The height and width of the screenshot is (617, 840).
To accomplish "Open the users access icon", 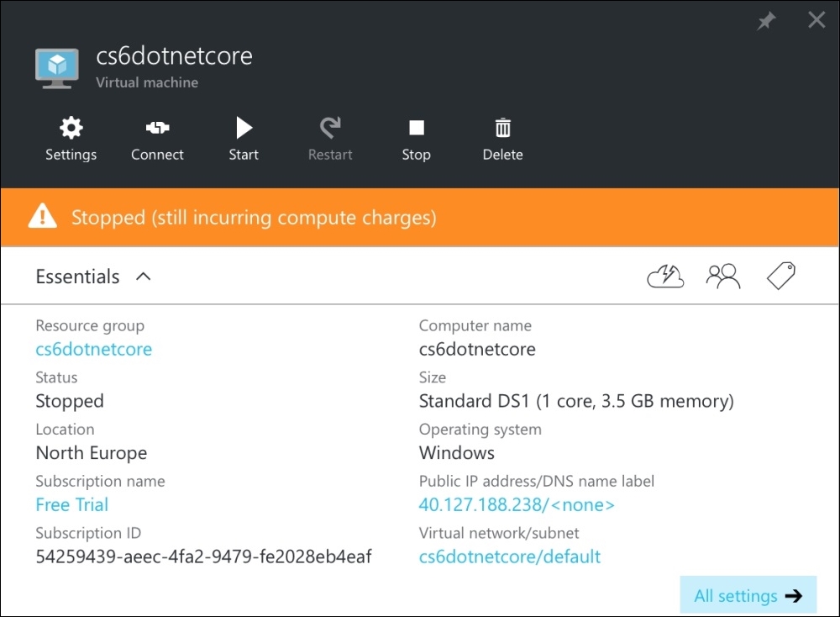I will [x=723, y=277].
